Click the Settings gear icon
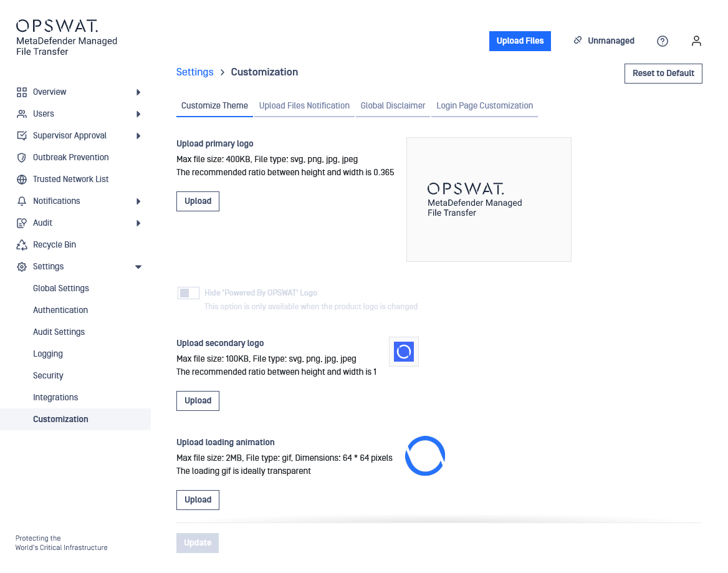 (x=21, y=266)
